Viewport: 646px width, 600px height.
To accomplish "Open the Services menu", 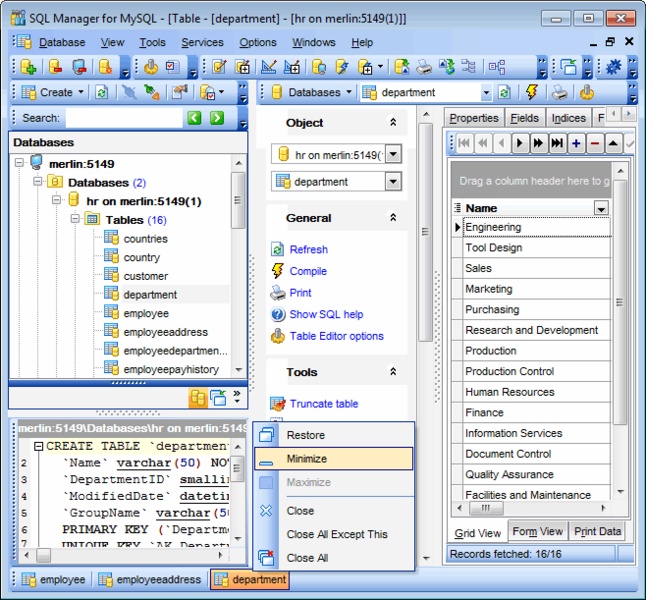I will pyautogui.click(x=202, y=42).
